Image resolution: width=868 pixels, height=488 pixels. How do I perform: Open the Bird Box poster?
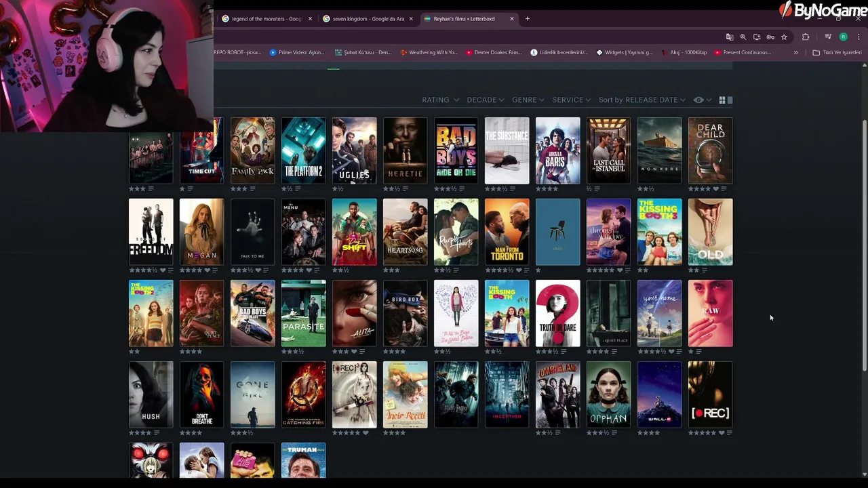(405, 313)
